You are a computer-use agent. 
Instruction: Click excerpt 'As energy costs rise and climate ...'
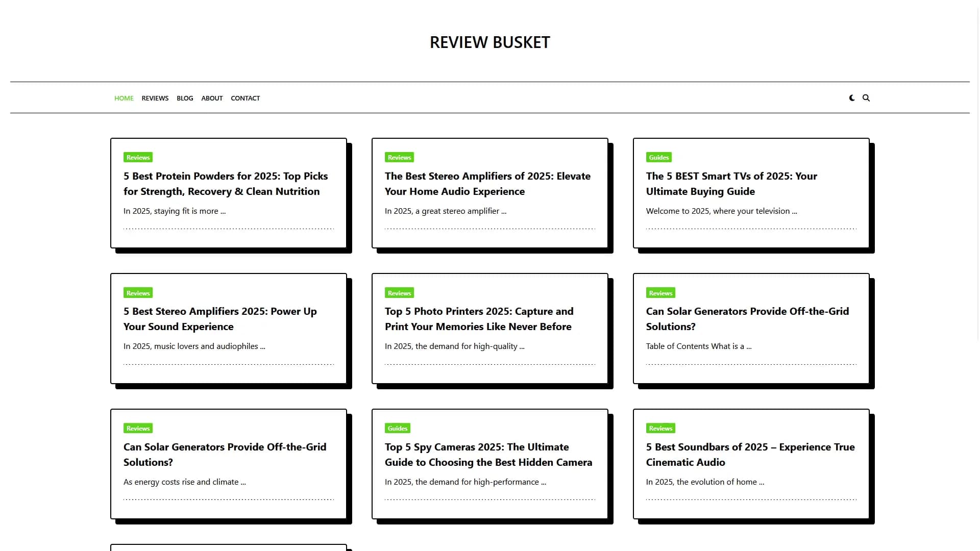(185, 482)
